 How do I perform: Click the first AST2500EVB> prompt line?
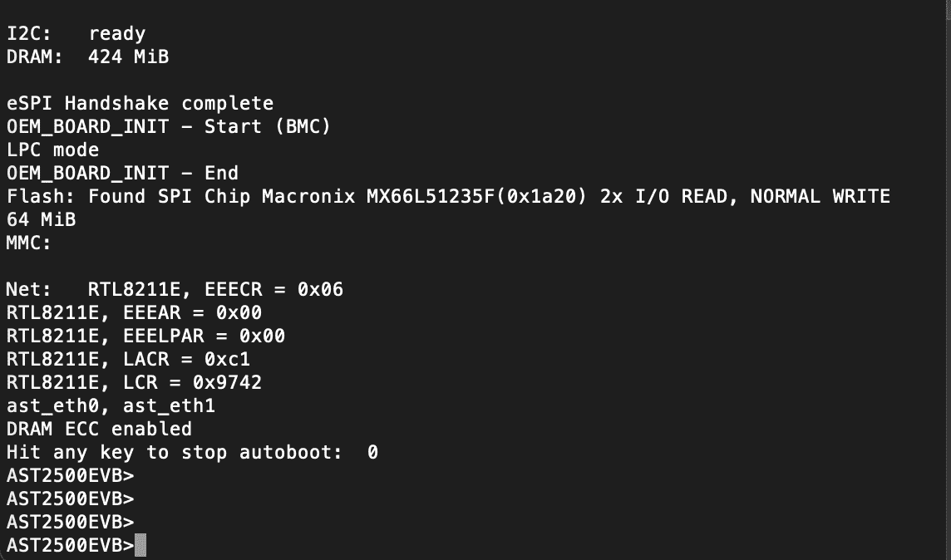click(x=71, y=475)
